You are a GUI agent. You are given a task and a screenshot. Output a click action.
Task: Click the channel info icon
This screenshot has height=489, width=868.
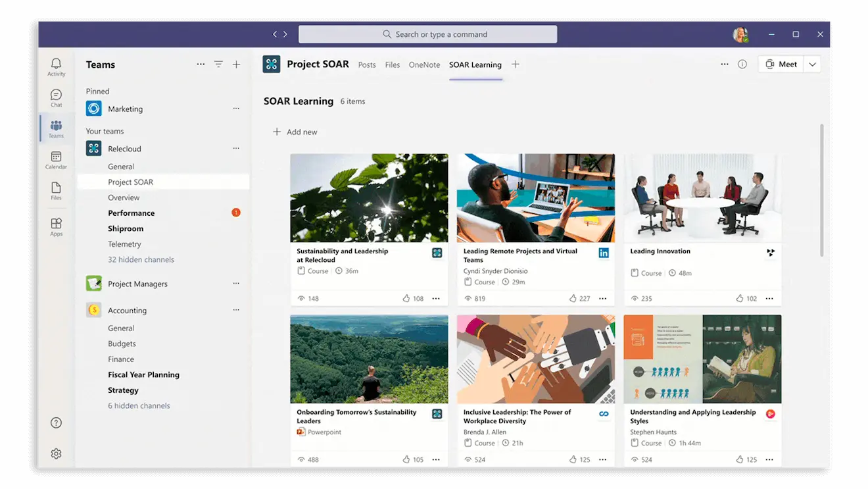click(742, 64)
